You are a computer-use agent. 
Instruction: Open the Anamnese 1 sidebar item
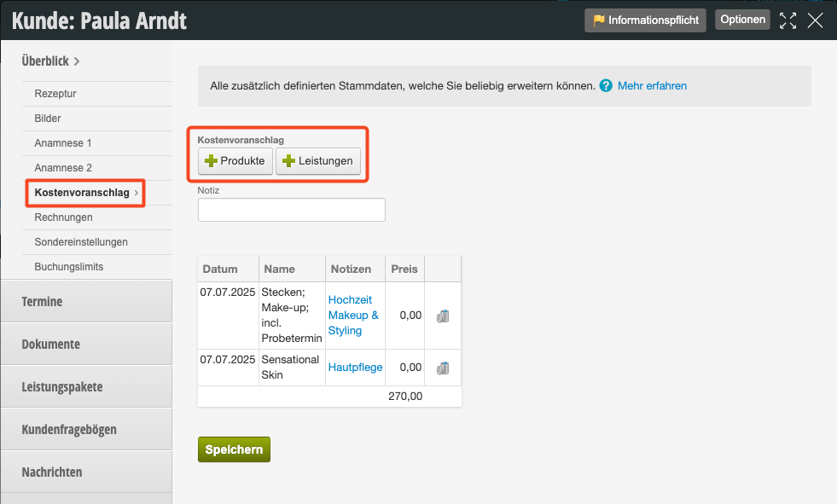[63, 143]
